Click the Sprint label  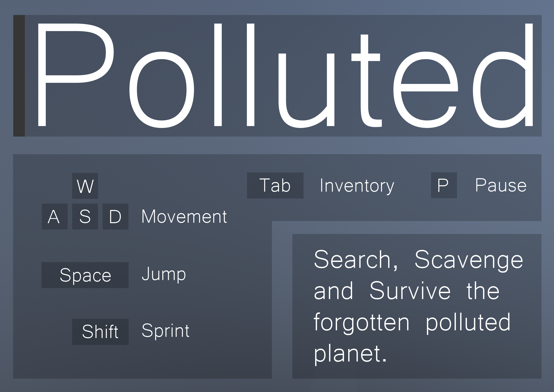pyautogui.click(x=165, y=331)
